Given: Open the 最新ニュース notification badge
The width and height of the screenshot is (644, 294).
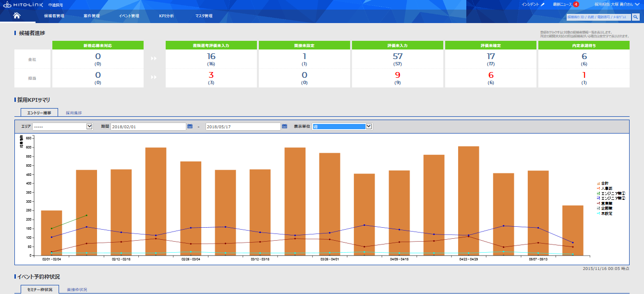Looking at the screenshot, I should 576,4.
